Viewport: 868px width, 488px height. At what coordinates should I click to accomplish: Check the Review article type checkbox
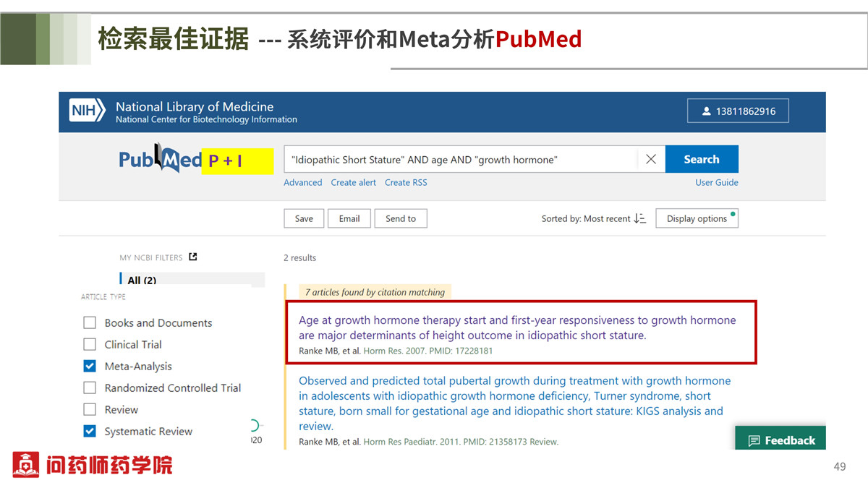[x=90, y=409]
